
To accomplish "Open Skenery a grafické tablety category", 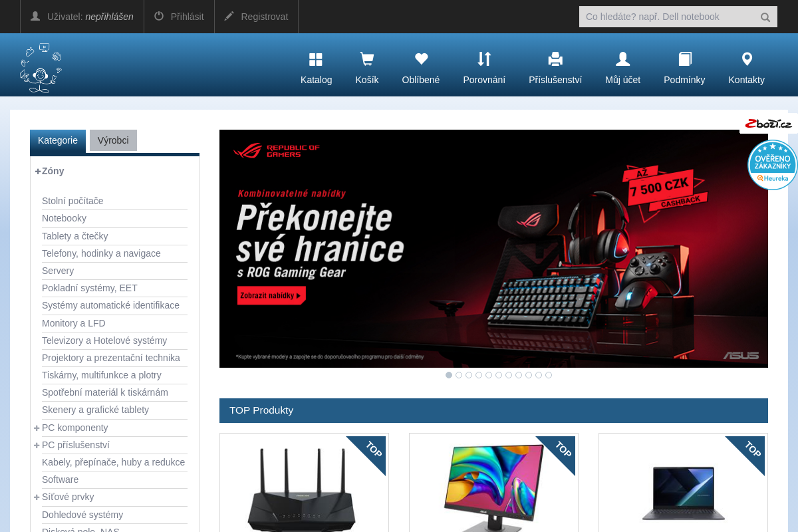I will click(x=95, y=410).
